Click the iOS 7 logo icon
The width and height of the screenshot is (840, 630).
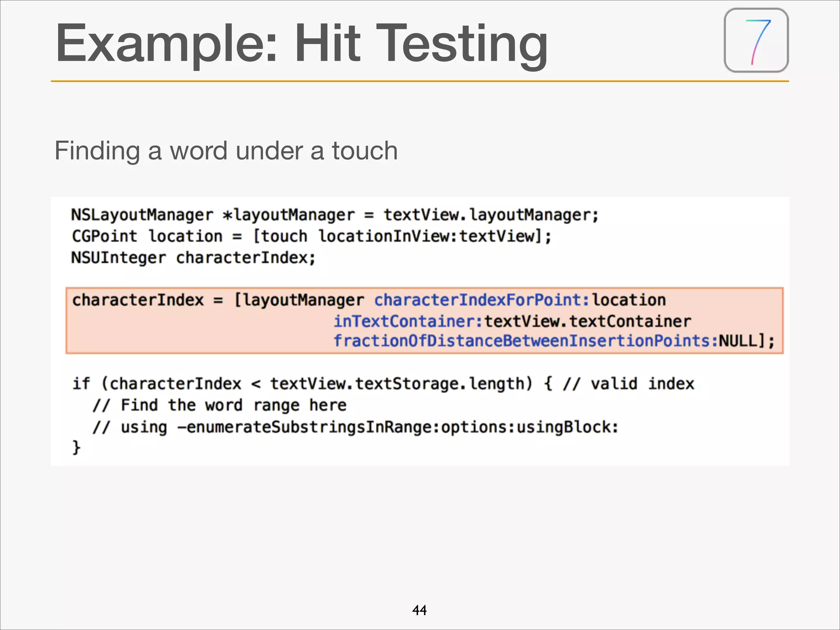tap(756, 40)
